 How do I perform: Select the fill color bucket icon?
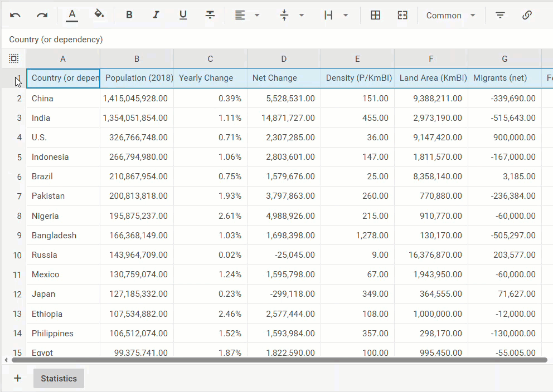pyautogui.click(x=99, y=15)
